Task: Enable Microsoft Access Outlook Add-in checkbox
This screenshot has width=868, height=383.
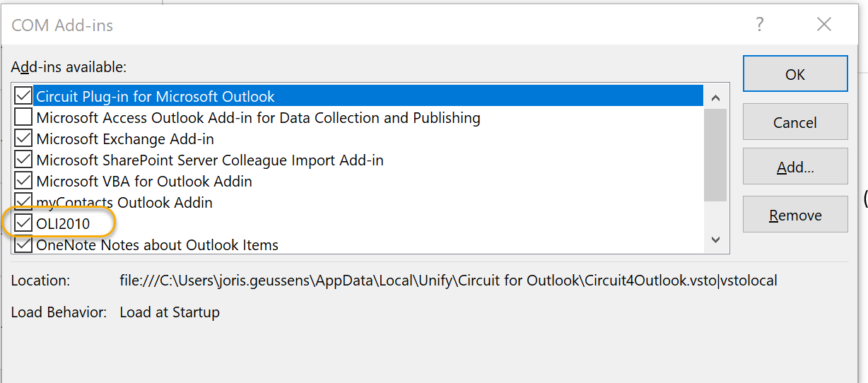Action: point(23,117)
